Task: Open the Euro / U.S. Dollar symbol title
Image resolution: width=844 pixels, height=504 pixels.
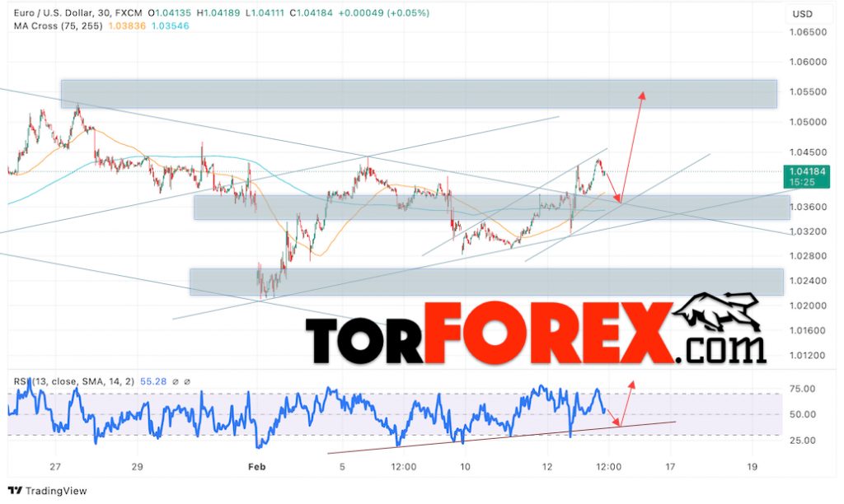Action: [54, 12]
